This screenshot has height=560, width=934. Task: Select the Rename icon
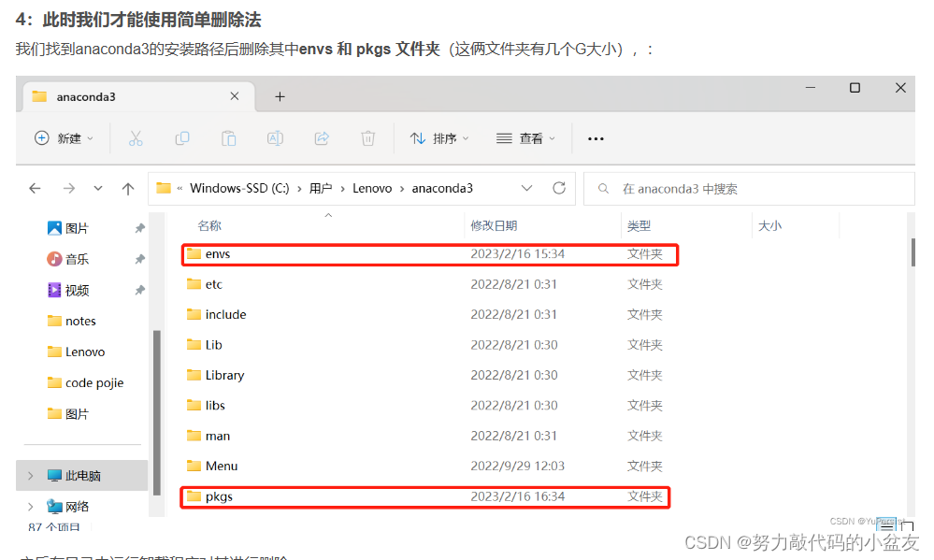click(275, 137)
